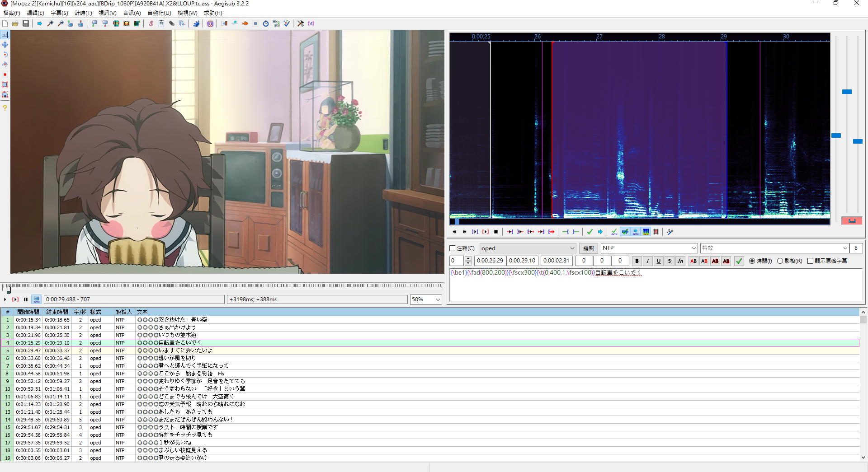Open Attachments paperclip icon
The image size is (868, 472).
172,23
